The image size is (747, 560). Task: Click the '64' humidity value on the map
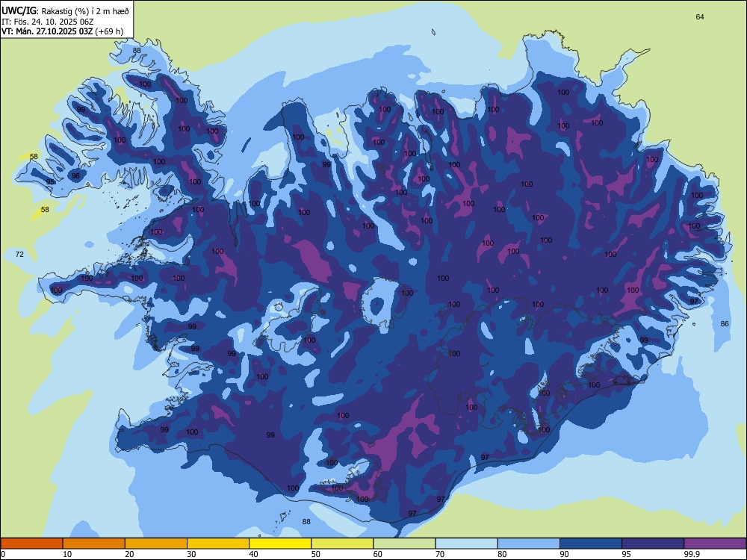pos(700,16)
